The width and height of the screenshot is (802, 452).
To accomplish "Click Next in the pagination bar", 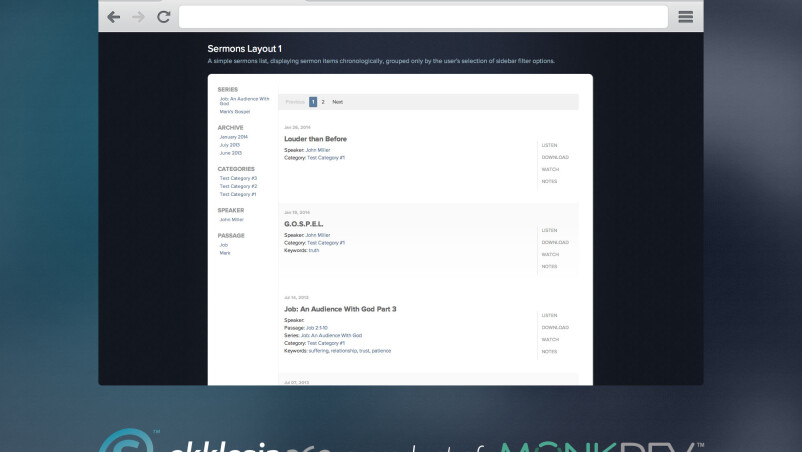I will (337, 102).
